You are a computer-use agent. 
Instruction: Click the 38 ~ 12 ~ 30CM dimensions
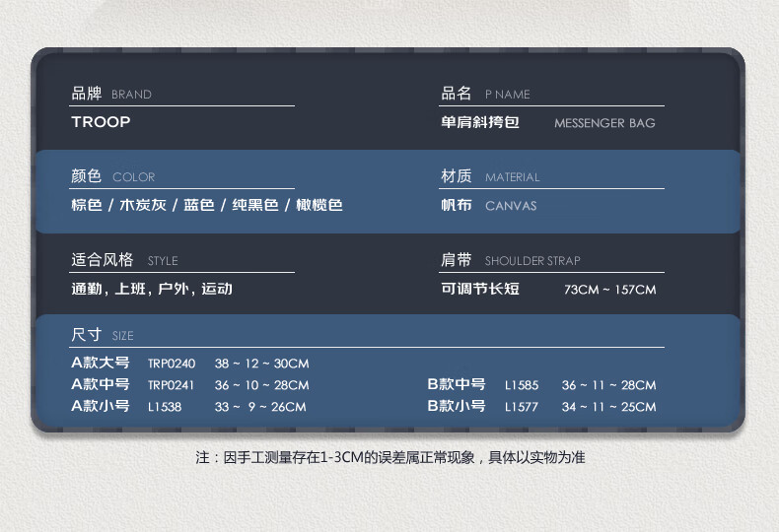(262, 364)
